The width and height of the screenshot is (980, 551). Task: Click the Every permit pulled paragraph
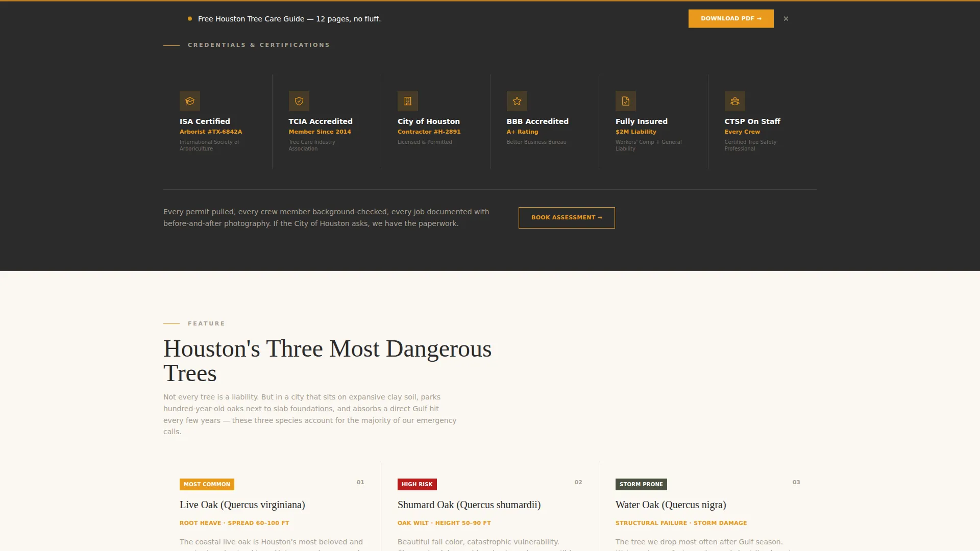coord(326,217)
